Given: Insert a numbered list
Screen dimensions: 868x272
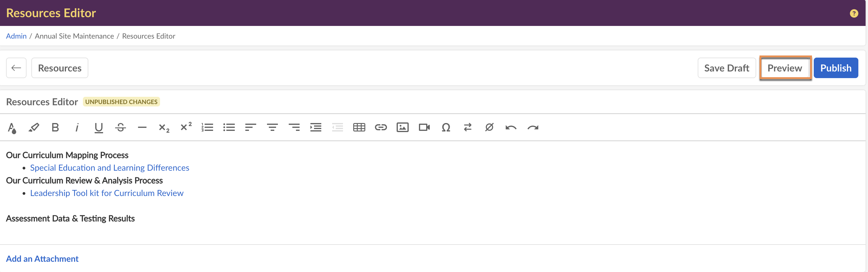Looking at the screenshot, I should (x=207, y=127).
